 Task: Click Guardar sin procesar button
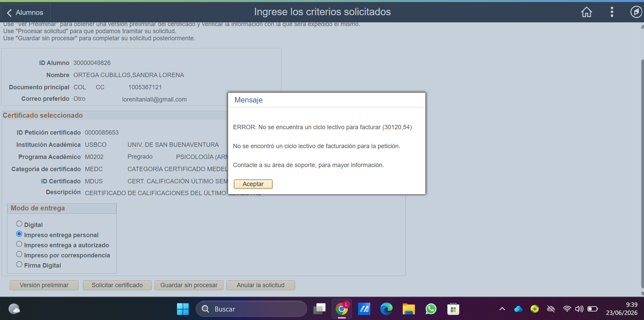pos(189,285)
